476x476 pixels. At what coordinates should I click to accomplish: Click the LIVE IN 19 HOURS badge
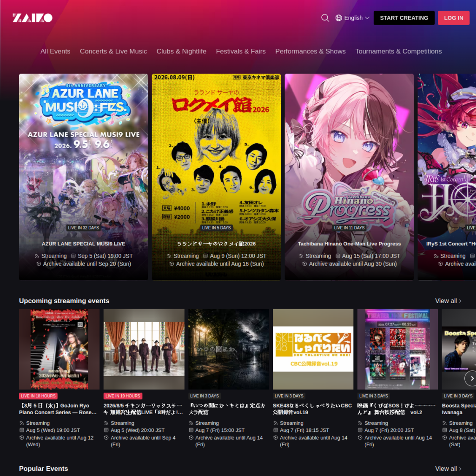point(123,396)
